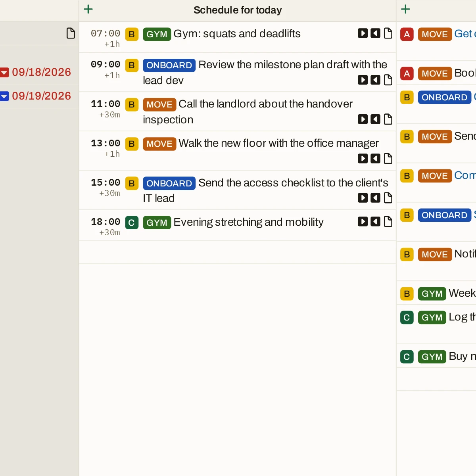Click right-arrow icon on Walk the new floor row

click(363, 159)
